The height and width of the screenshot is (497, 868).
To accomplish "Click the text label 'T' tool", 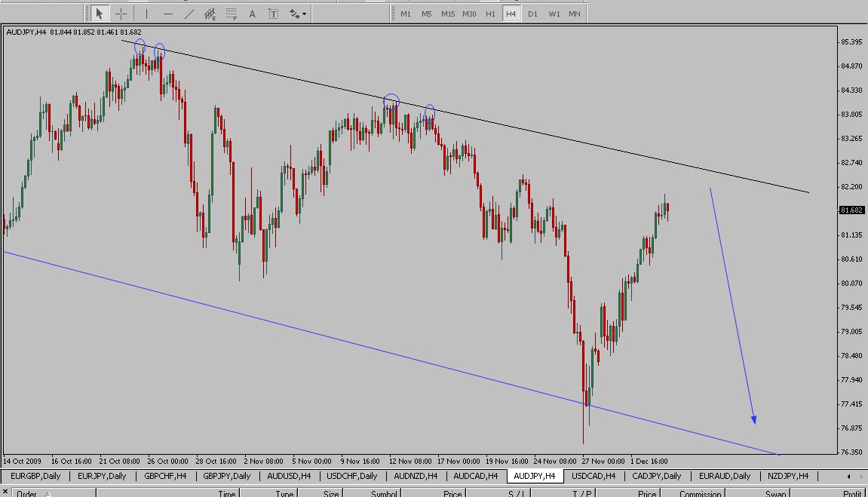I will pos(273,14).
